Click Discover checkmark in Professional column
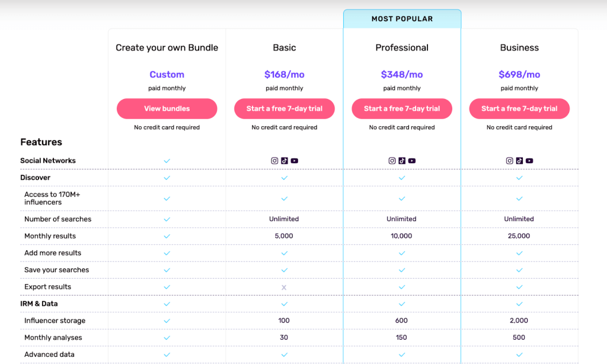This screenshot has height=364, width=607. pos(402,178)
